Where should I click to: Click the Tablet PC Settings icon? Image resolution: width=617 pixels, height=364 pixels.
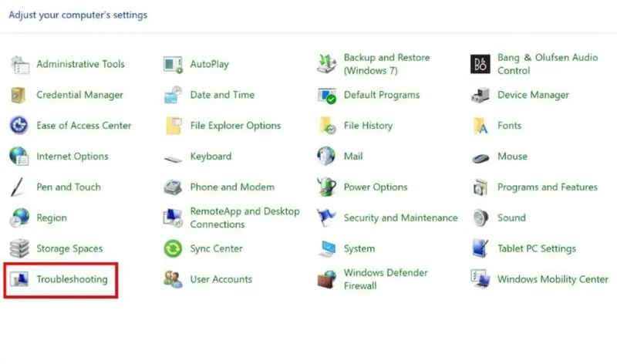pos(480,248)
